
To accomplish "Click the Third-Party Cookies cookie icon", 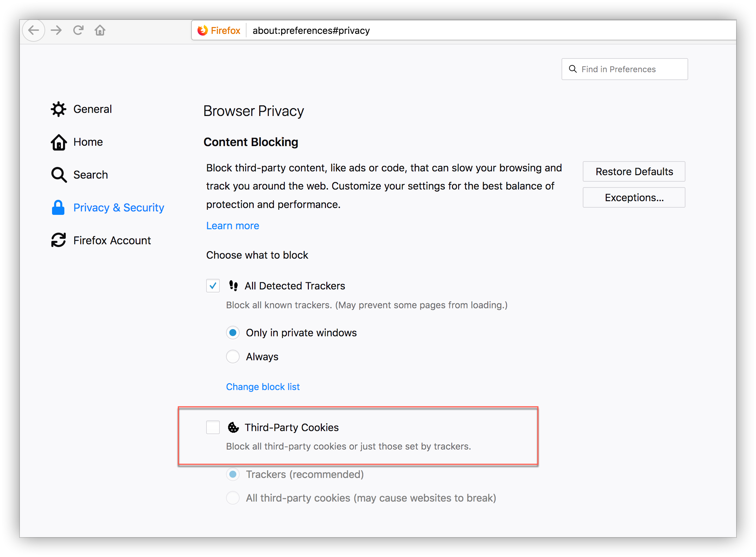I will pyautogui.click(x=234, y=427).
